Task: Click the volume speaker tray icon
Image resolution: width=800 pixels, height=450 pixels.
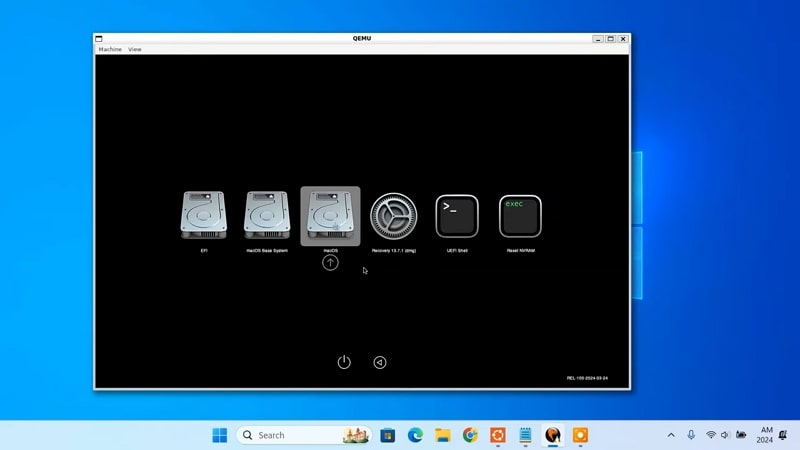Action: (x=725, y=435)
